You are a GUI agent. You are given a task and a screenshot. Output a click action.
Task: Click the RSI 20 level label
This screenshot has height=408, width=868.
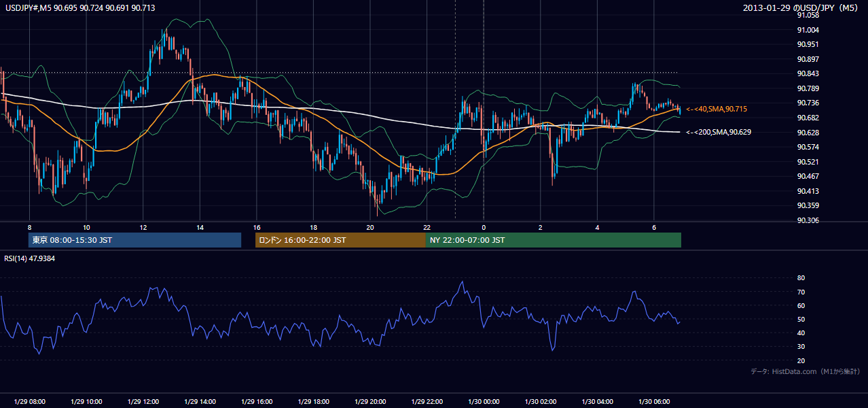[801, 360]
